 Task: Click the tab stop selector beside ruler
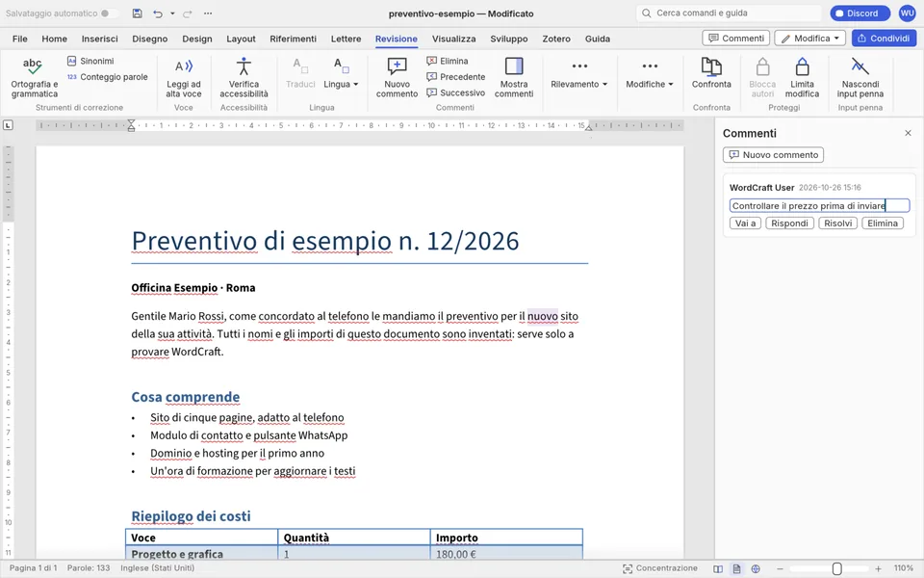8,125
